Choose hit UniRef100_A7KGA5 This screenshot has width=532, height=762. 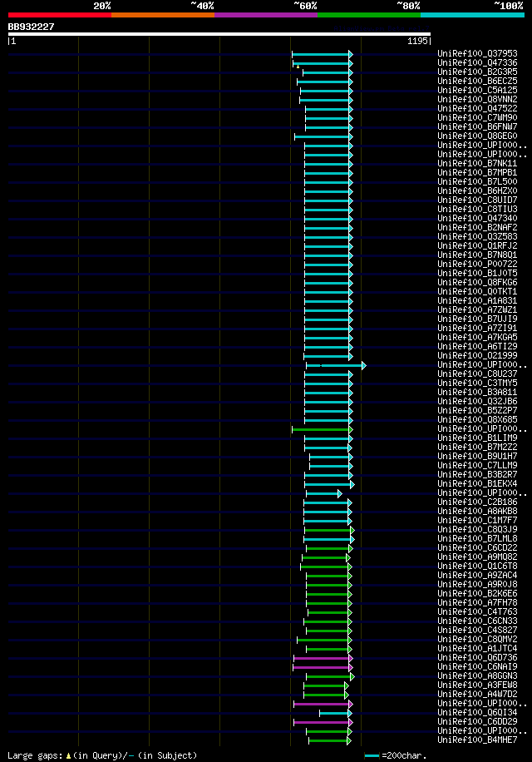477,338
